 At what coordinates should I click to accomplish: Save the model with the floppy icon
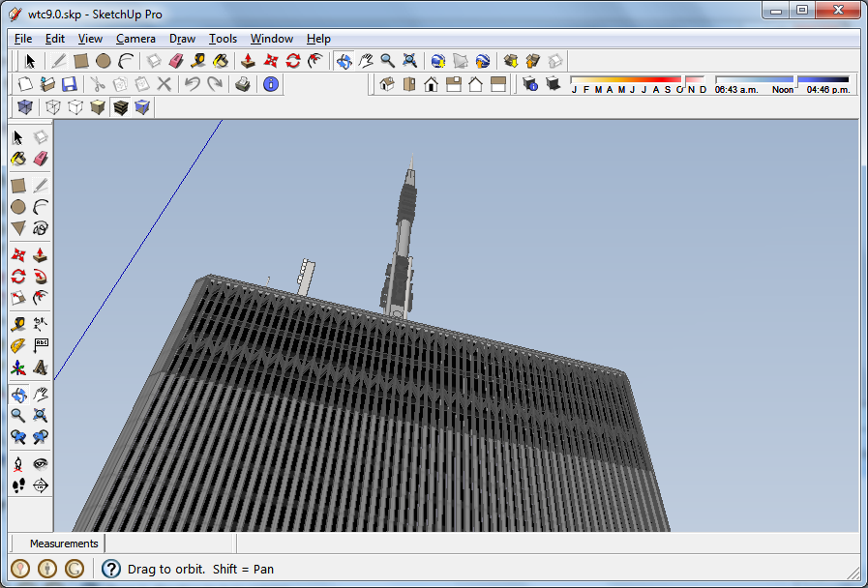pyautogui.click(x=70, y=84)
